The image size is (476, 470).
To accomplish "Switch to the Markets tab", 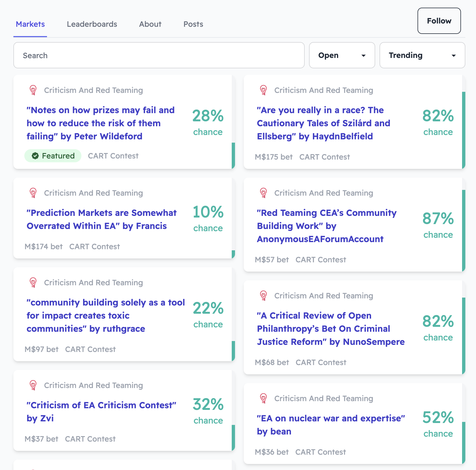I will tap(30, 24).
